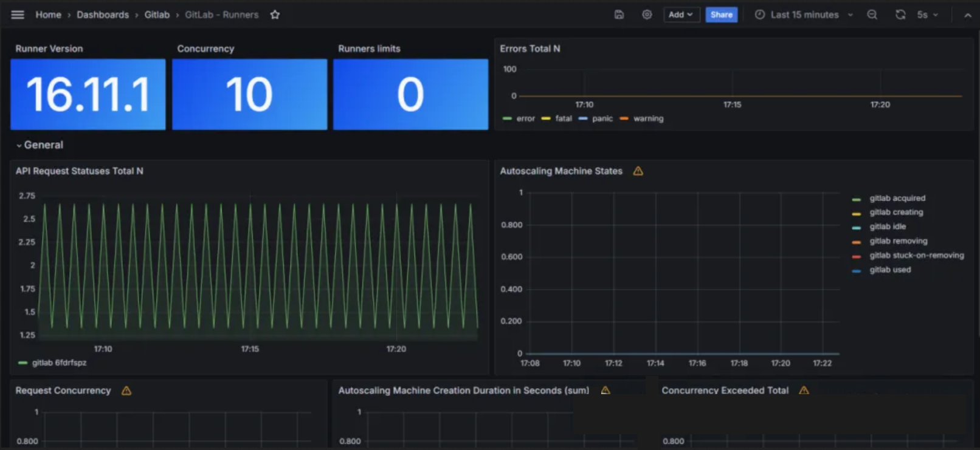Click the Runners limits value 0
Screen dimensions: 980x450
pyautogui.click(x=410, y=94)
